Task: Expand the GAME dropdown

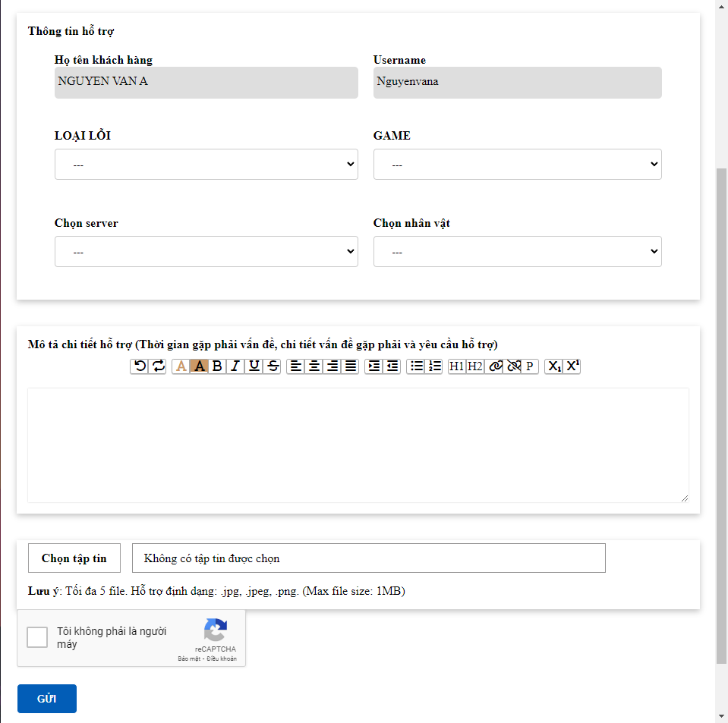Action: click(517, 165)
